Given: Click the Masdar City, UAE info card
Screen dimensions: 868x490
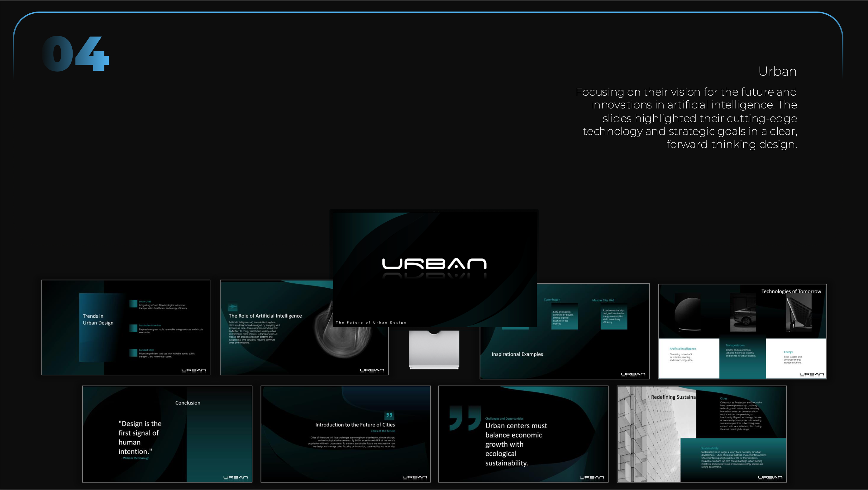Looking at the screenshot, I should [613, 316].
